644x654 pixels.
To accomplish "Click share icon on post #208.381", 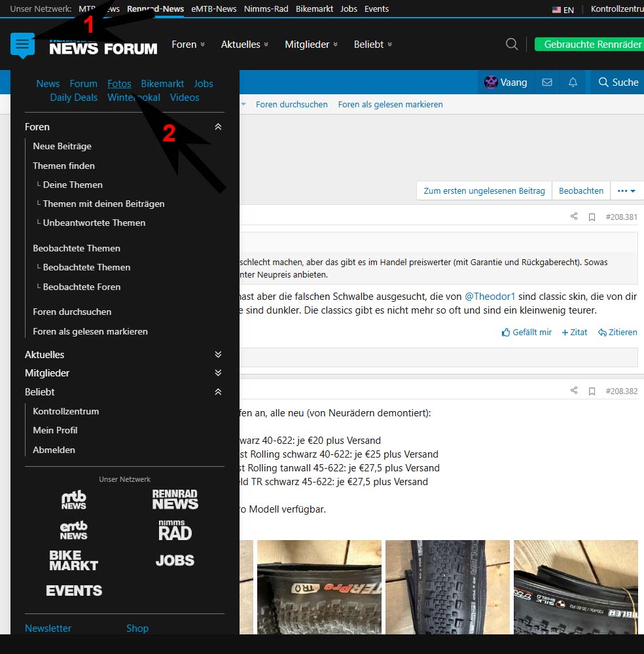I will tap(574, 217).
